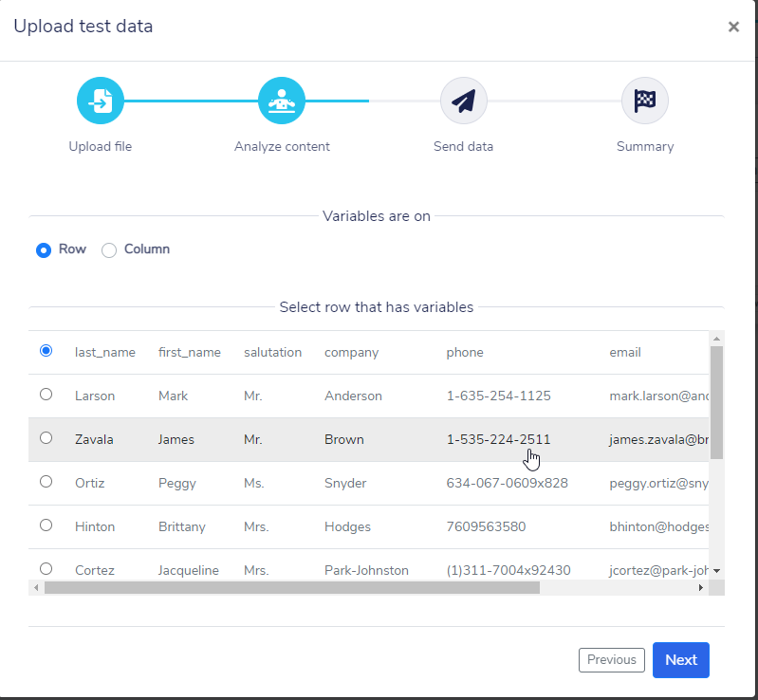The image size is (758, 700).
Task: Select the Row radio option
Action: tap(44, 249)
